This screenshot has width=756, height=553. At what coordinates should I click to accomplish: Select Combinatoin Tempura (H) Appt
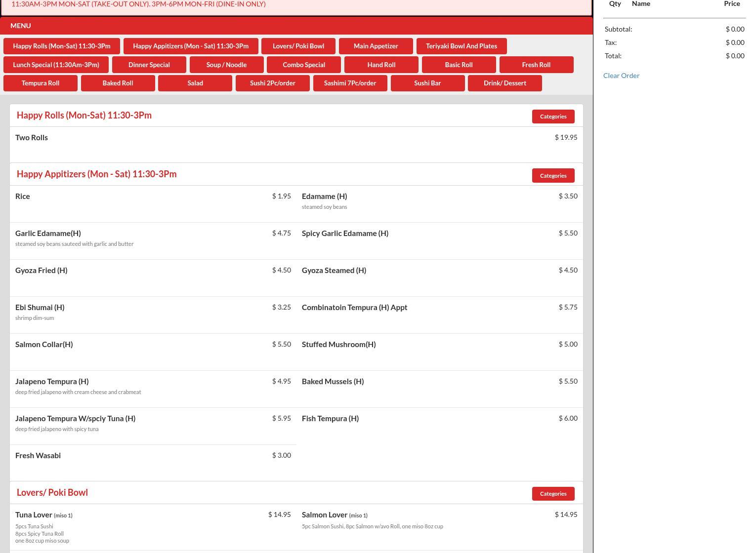440,315
